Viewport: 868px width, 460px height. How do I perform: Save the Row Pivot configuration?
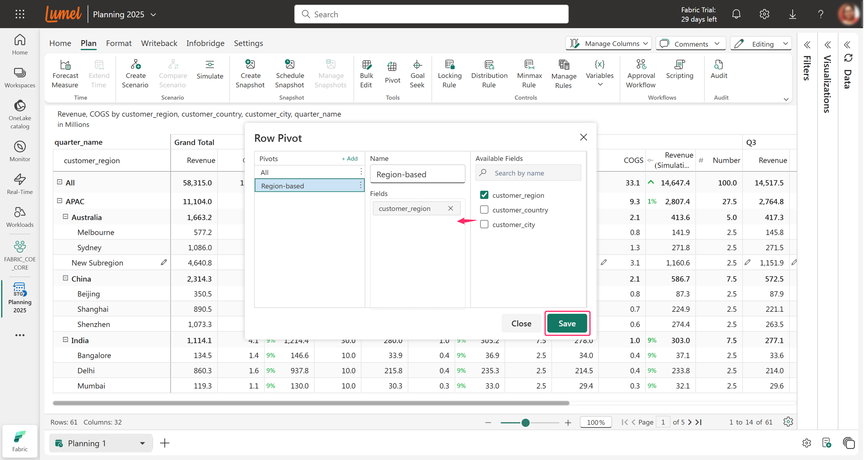[x=567, y=323]
